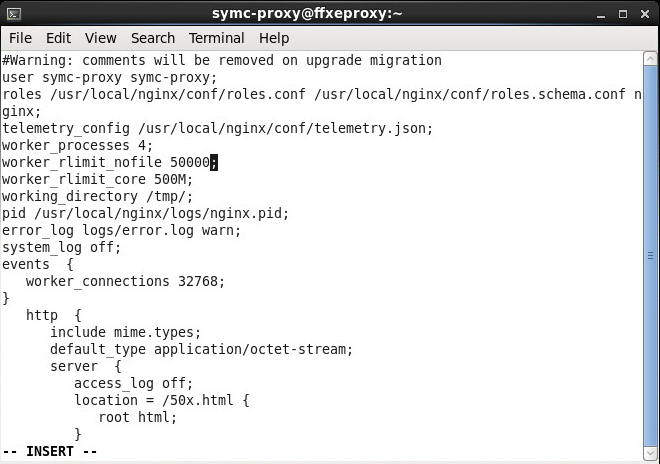Click the telemetry_config line
This screenshot has width=660, height=464.
point(217,128)
